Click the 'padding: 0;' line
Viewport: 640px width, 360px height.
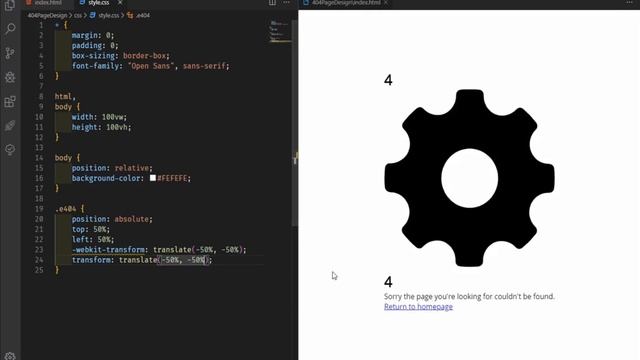point(95,46)
